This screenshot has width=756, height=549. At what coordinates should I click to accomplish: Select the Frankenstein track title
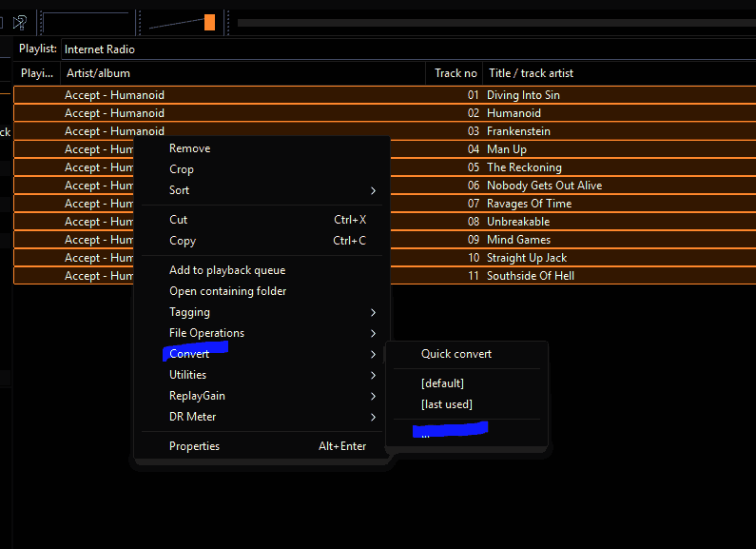coord(518,131)
